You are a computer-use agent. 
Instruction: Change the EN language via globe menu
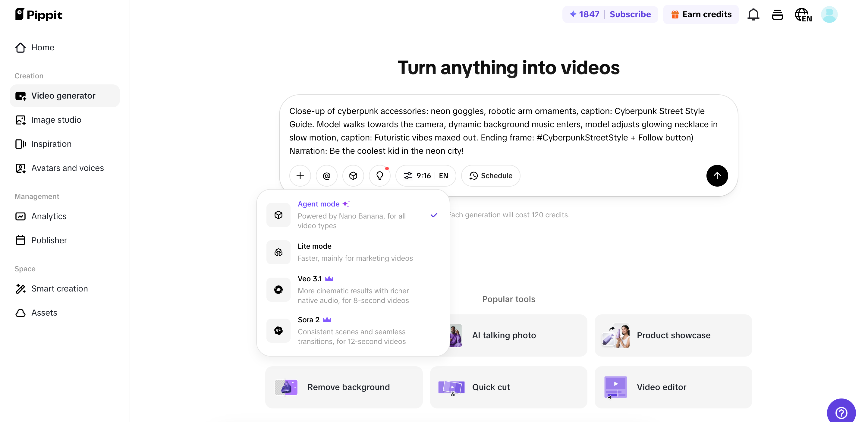pyautogui.click(x=803, y=14)
